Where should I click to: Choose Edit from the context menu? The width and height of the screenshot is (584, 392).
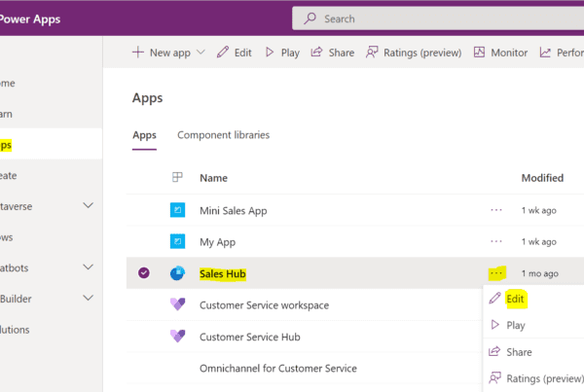[x=516, y=298]
